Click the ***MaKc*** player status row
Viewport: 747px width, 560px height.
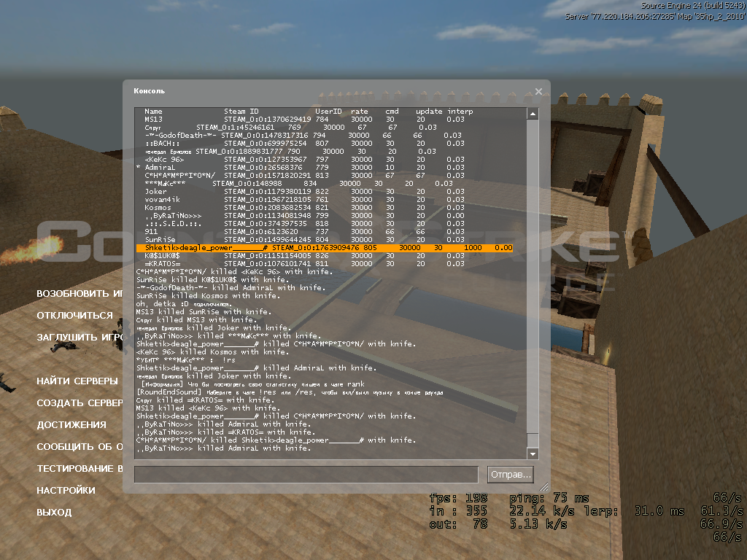pos(298,183)
